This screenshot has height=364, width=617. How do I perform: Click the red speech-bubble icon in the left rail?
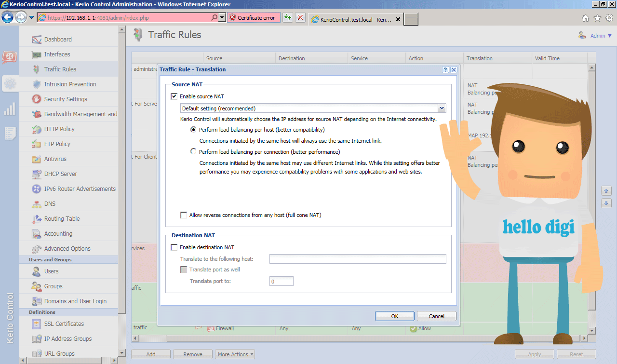click(10, 57)
